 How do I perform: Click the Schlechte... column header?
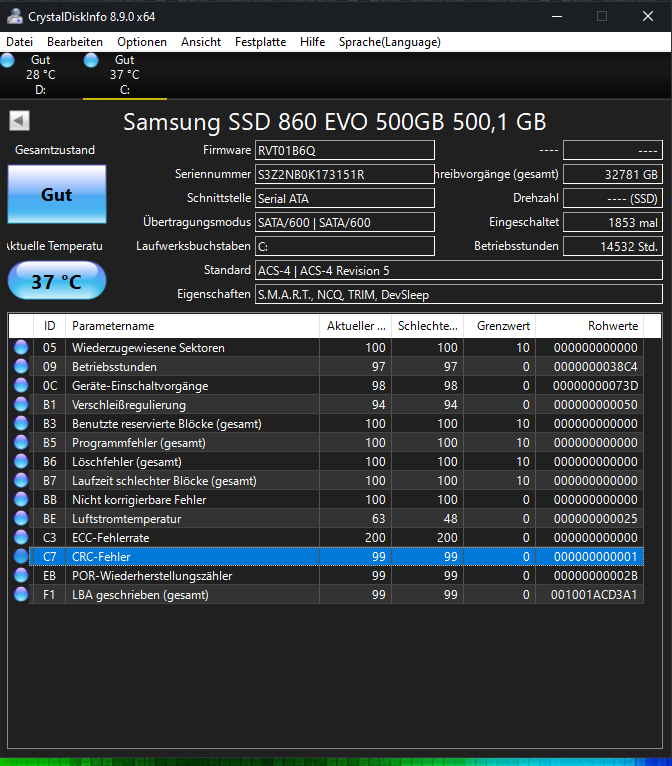(427, 326)
